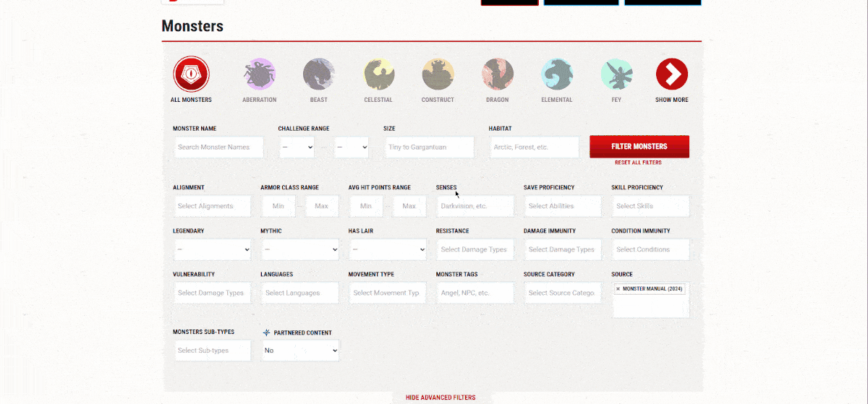Filter by Fey monster type icon
The image size is (868, 404).
click(616, 74)
